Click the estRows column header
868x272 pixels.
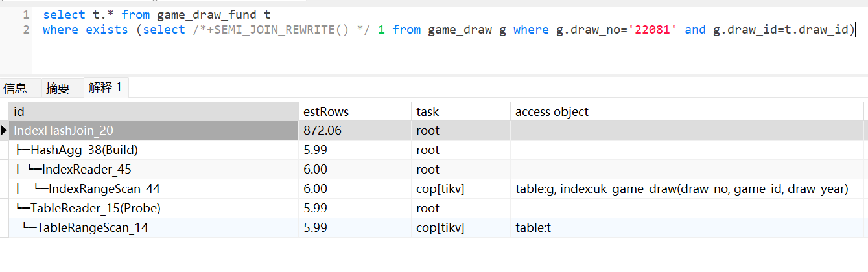pyautogui.click(x=355, y=111)
